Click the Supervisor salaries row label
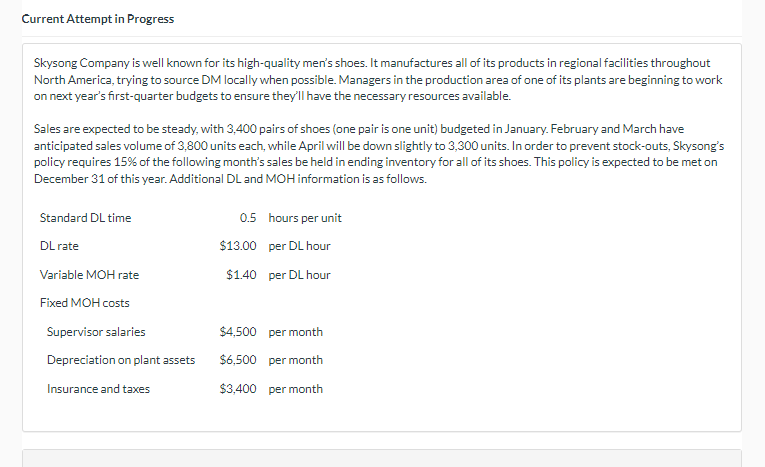Image resolution: width=765 pixels, height=467 pixels. pos(96,332)
